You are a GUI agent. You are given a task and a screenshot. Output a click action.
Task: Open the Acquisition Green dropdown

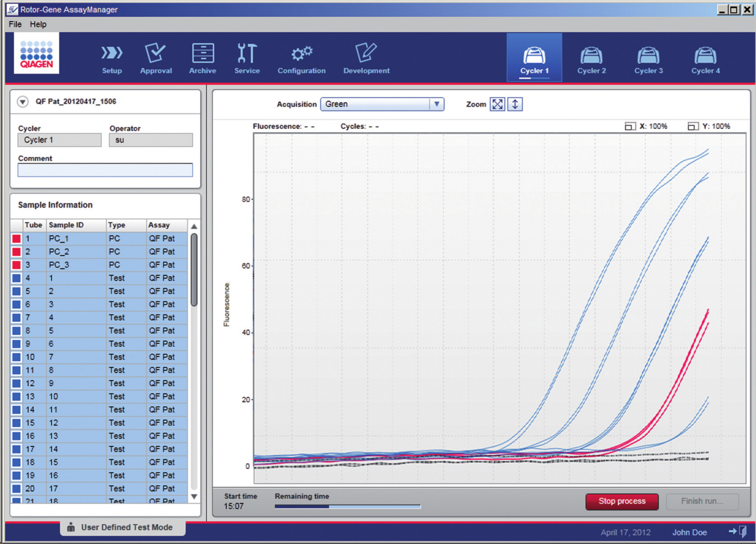[382, 104]
